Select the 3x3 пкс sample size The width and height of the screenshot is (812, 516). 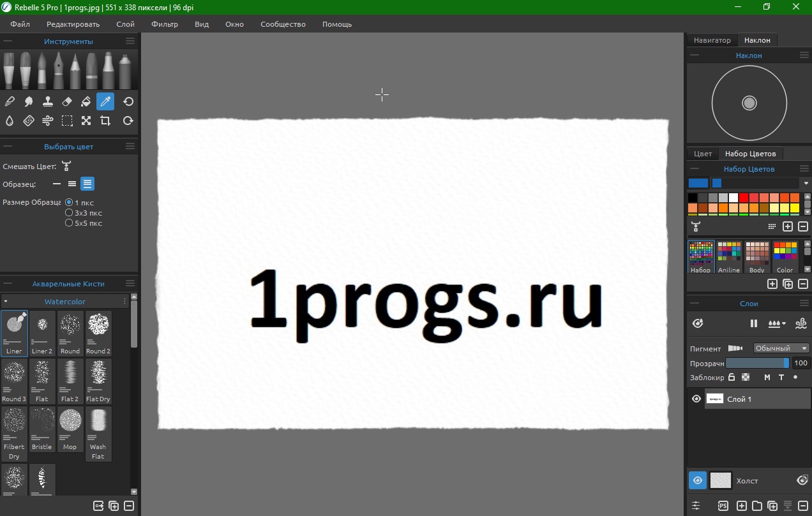pyautogui.click(x=69, y=213)
